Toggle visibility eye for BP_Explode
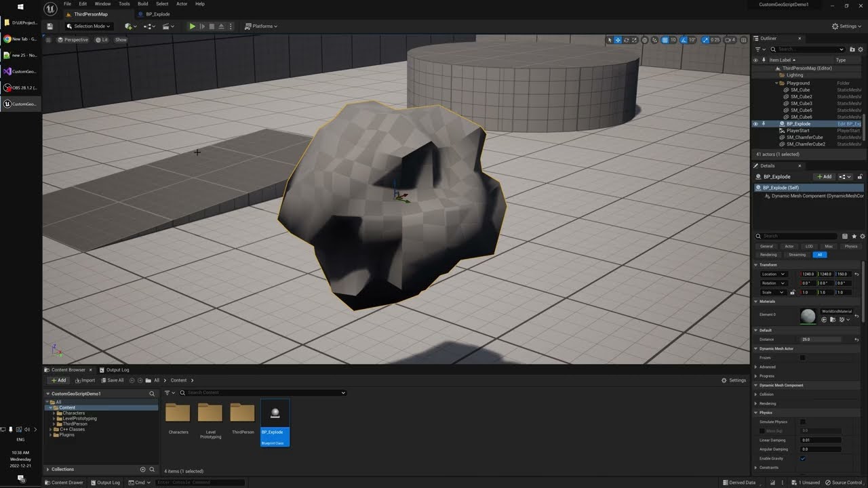This screenshot has height=488, width=868. (755, 124)
